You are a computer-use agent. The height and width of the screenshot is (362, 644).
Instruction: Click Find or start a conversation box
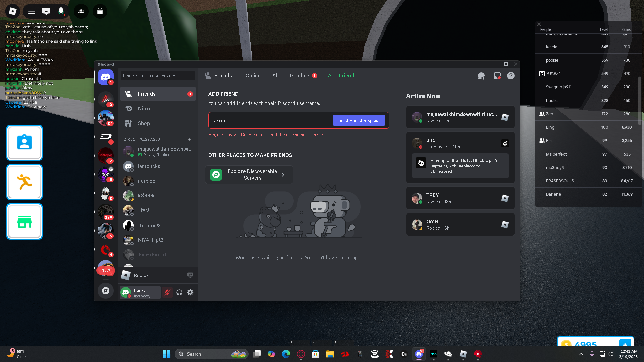pyautogui.click(x=158, y=76)
